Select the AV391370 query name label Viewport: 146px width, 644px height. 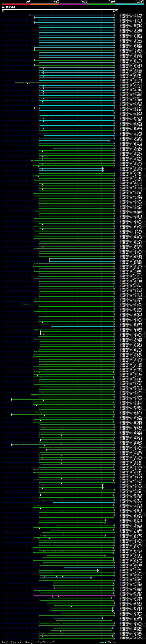(8, 8)
